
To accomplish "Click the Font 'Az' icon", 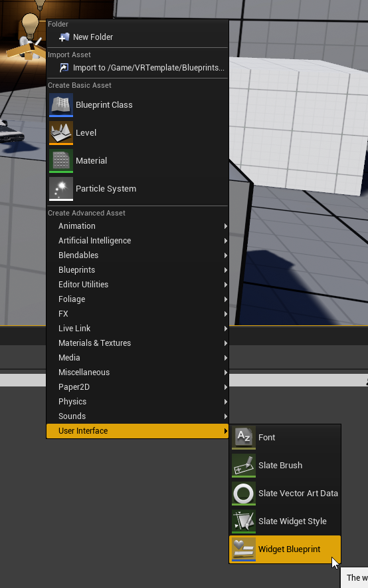I will 244,437.
